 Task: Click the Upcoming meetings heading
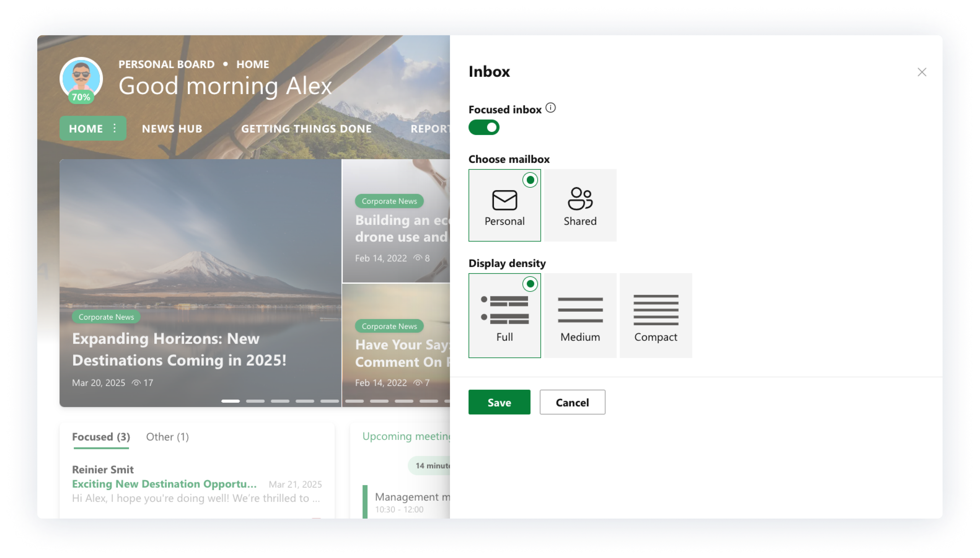[x=406, y=436]
